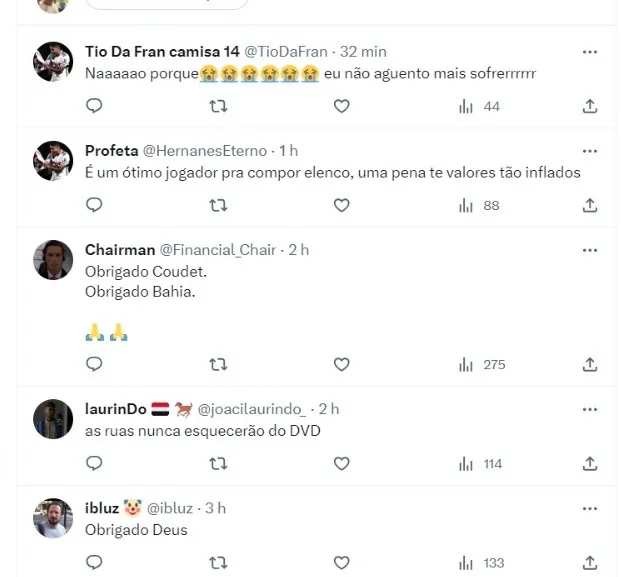621x577 pixels.
Task: Open the Profeta profile name link
Action: pos(112,150)
